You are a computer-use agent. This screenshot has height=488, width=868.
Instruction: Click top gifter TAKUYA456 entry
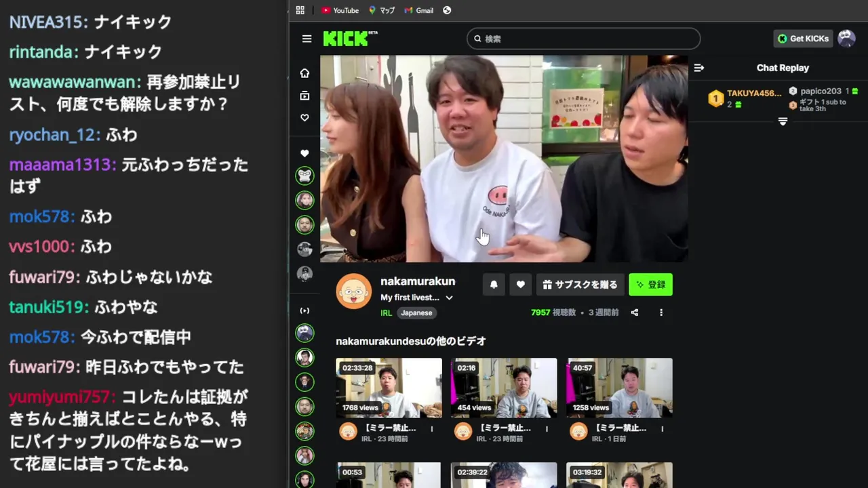click(x=745, y=98)
